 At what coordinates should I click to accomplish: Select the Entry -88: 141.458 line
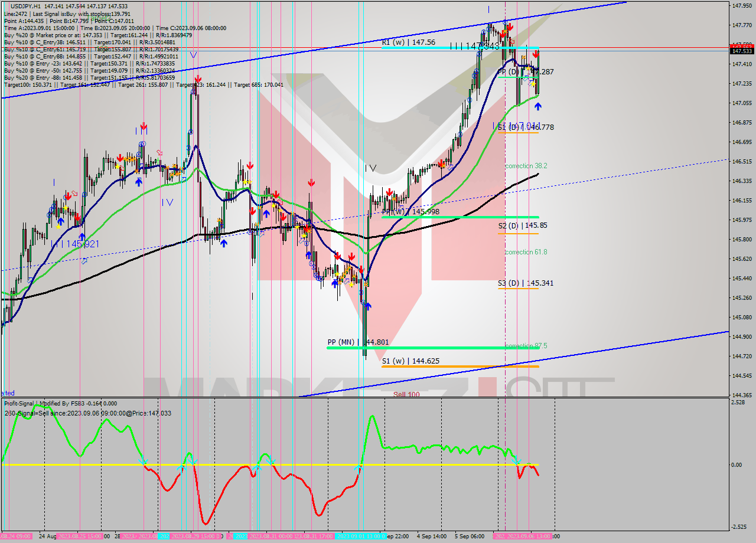89,77
